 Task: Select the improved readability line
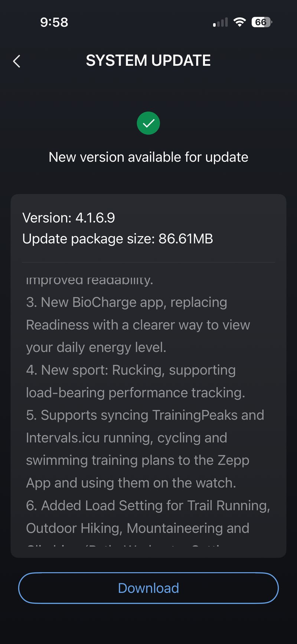(89, 279)
